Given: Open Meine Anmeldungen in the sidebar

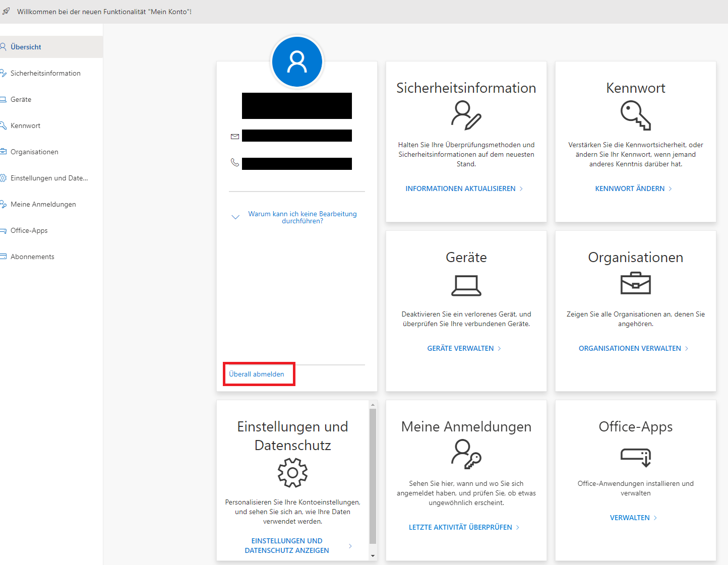Looking at the screenshot, I should click(x=51, y=204).
